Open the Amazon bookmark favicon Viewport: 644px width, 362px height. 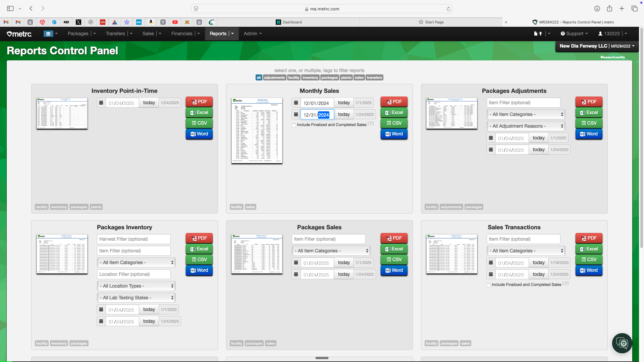pyautogui.click(x=151, y=22)
